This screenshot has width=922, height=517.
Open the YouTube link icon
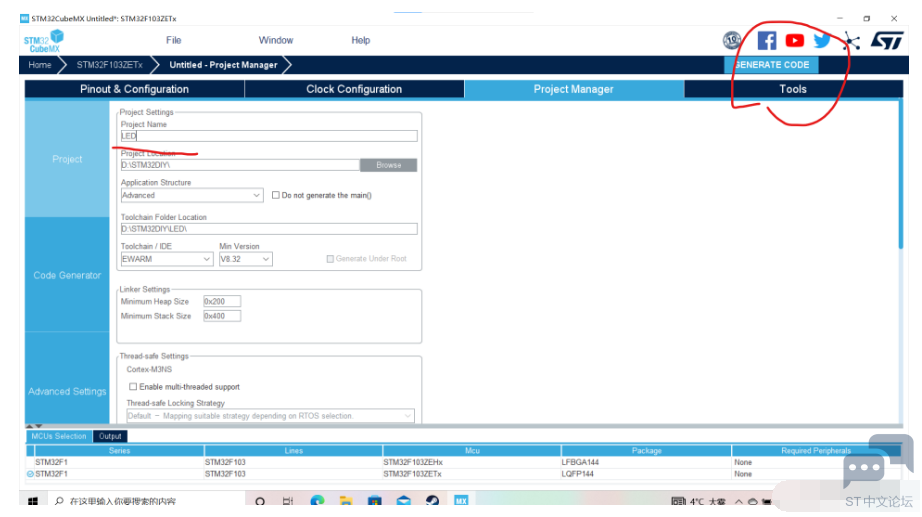794,40
